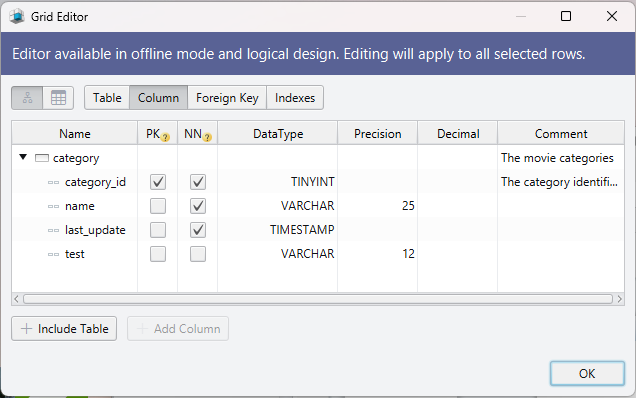Switch to hierarchical tree view icon
Image resolution: width=636 pixels, height=398 pixels.
coord(27,98)
